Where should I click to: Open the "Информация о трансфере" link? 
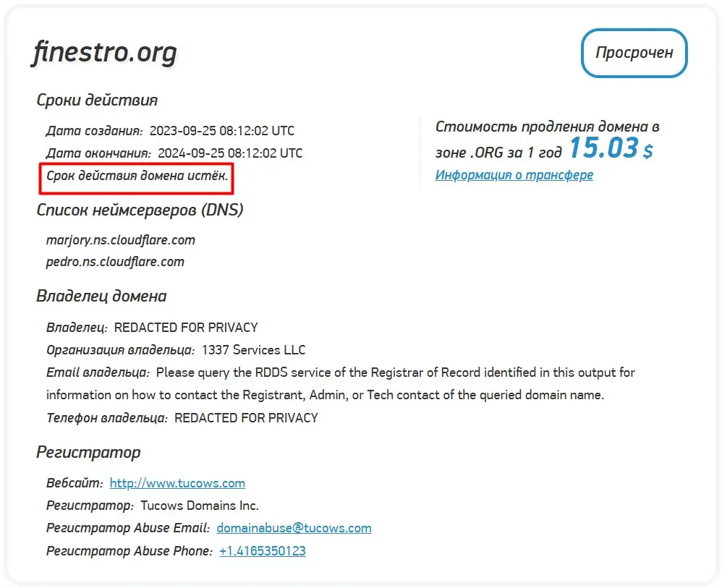514,175
